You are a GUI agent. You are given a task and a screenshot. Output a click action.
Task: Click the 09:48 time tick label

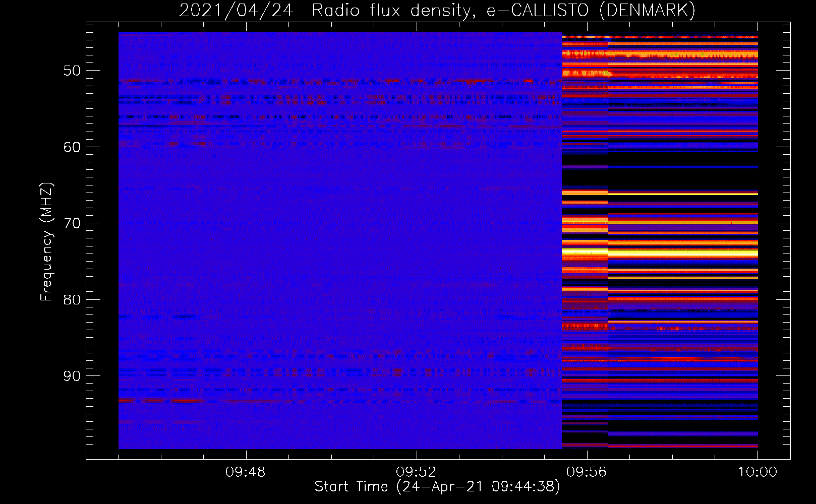[246, 472]
